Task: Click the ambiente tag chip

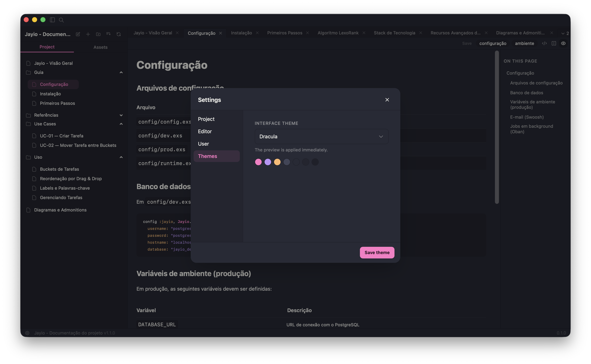Action: click(x=524, y=43)
